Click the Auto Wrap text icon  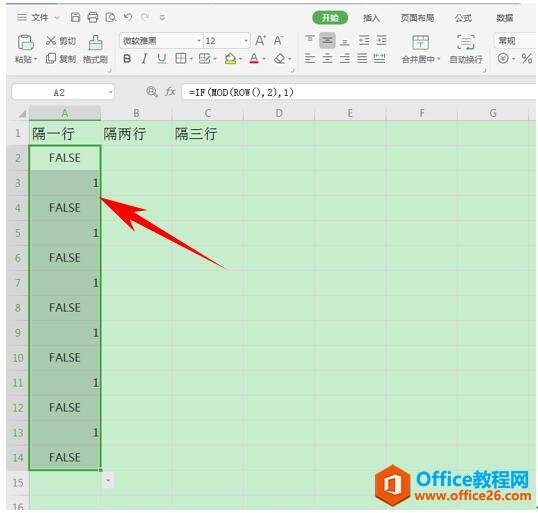466,42
